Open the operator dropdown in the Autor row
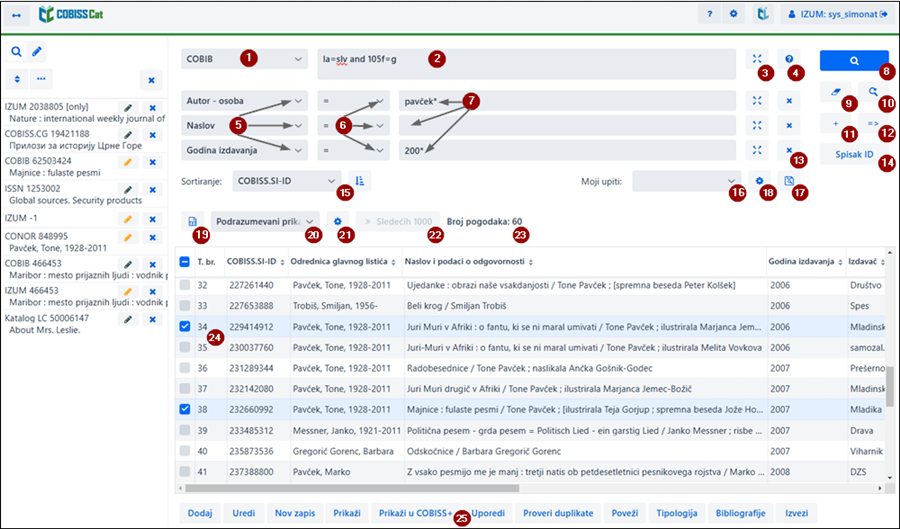Image resolution: width=900 pixels, height=529 pixels. pyautogui.click(x=353, y=100)
